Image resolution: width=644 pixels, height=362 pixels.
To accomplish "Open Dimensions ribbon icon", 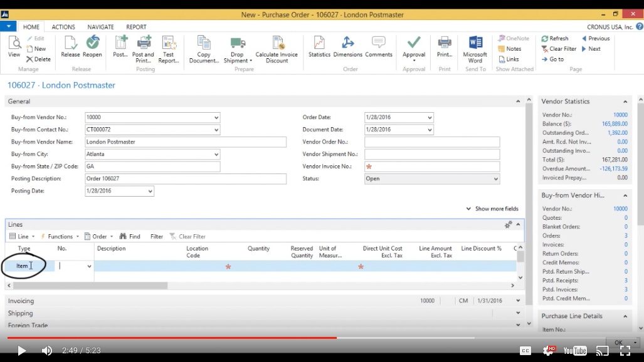I will pyautogui.click(x=347, y=47).
